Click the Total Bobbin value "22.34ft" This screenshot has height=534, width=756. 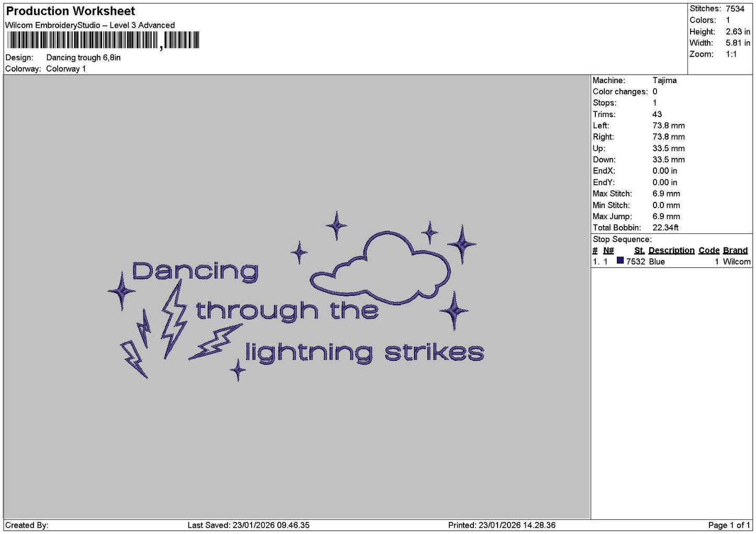(665, 228)
